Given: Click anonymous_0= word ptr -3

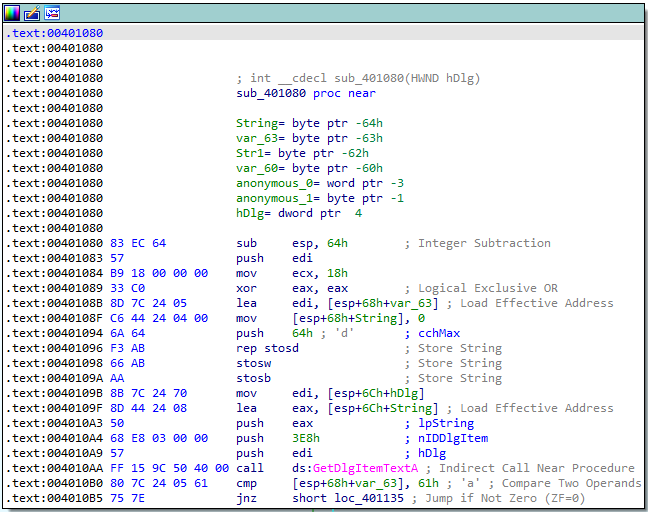Looking at the screenshot, I should tap(320, 183).
